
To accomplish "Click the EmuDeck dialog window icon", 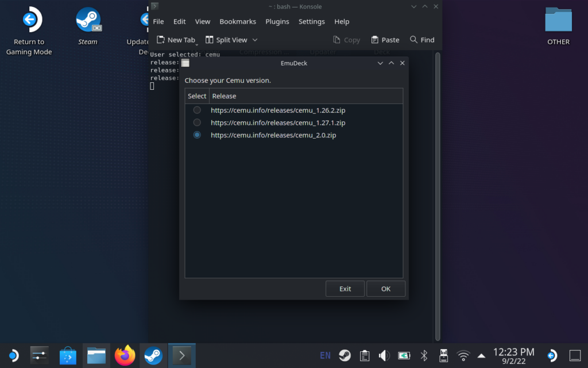I will 185,63.
